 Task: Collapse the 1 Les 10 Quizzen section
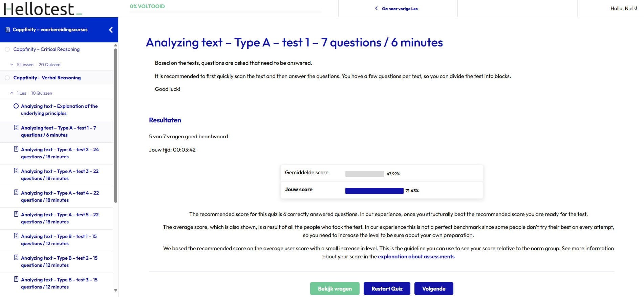pos(12,93)
